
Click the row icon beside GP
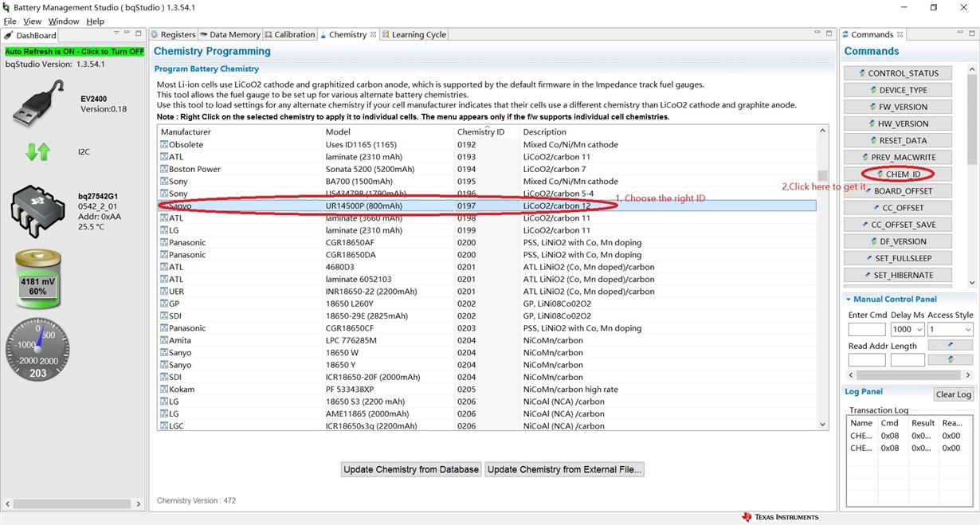(164, 304)
